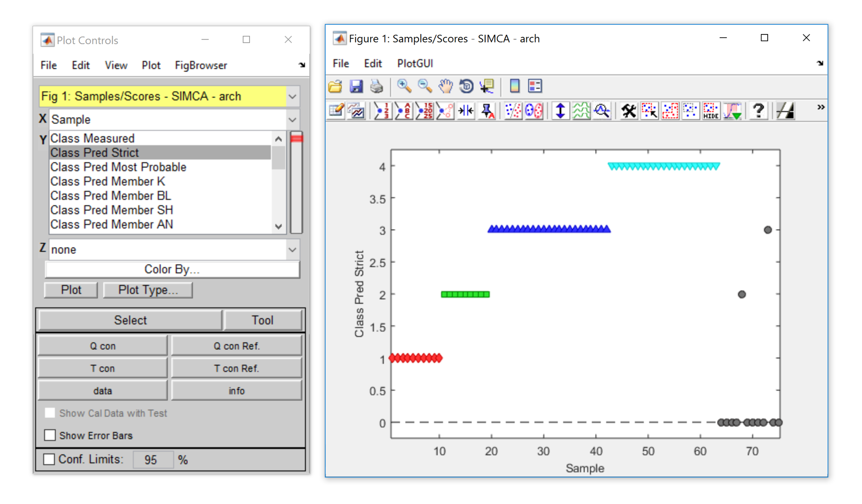The height and width of the screenshot is (504, 862).
Task: Click the wrench and hammer settings icon
Action: (x=628, y=111)
